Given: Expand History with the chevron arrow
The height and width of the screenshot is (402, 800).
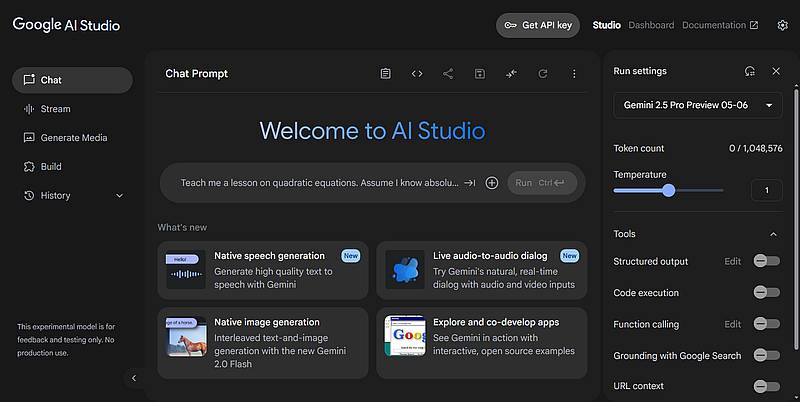Looking at the screenshot, I should (119, 195).
